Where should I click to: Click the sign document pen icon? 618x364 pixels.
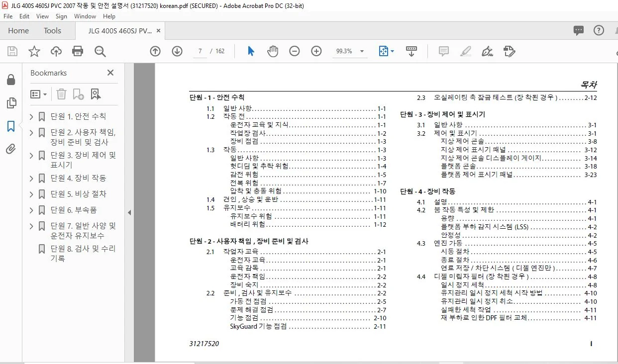point(487,51)
